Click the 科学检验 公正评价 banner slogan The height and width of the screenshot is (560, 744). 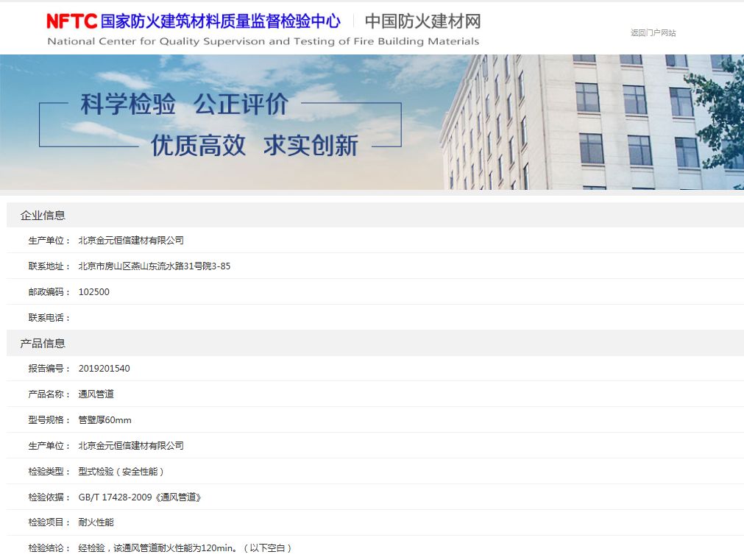point(184,104)
